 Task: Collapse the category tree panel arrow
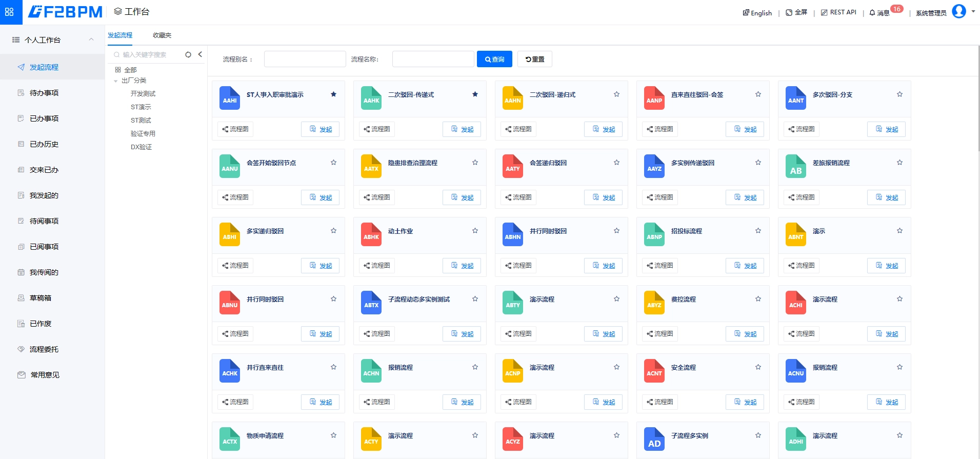pyautogui.click(x=200, y=54)
